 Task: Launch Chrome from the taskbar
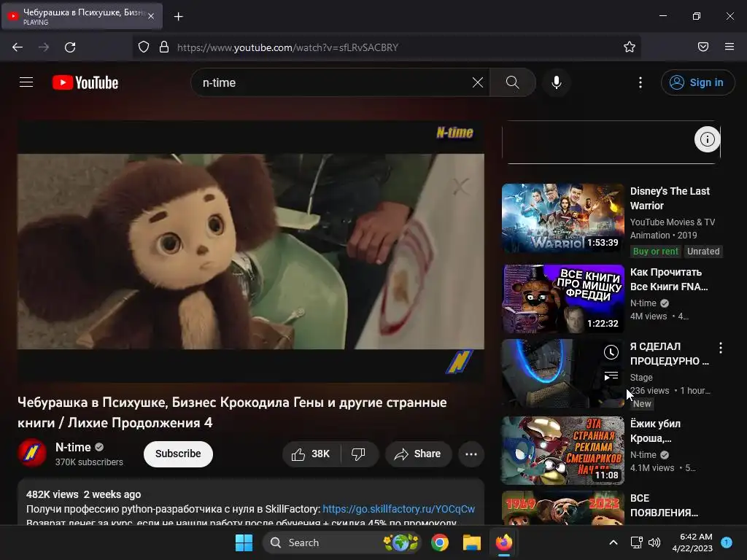pyautogui.click(x=440, y=542)
